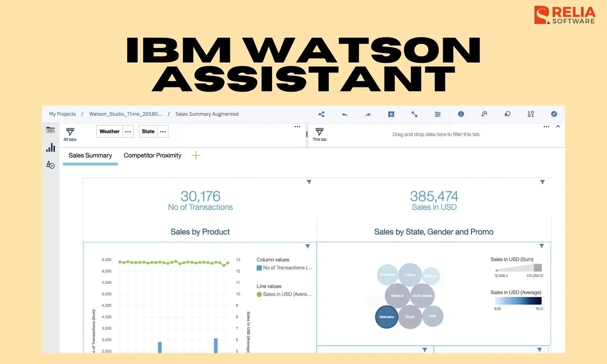Open the Weather filter options menu

pyautogui.click(x=128, y=132)
